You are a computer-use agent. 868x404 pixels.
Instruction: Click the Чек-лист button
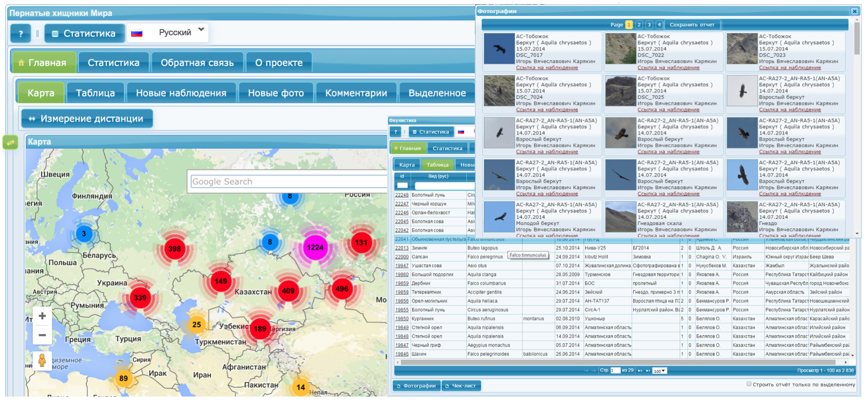(x=461, y=386)
